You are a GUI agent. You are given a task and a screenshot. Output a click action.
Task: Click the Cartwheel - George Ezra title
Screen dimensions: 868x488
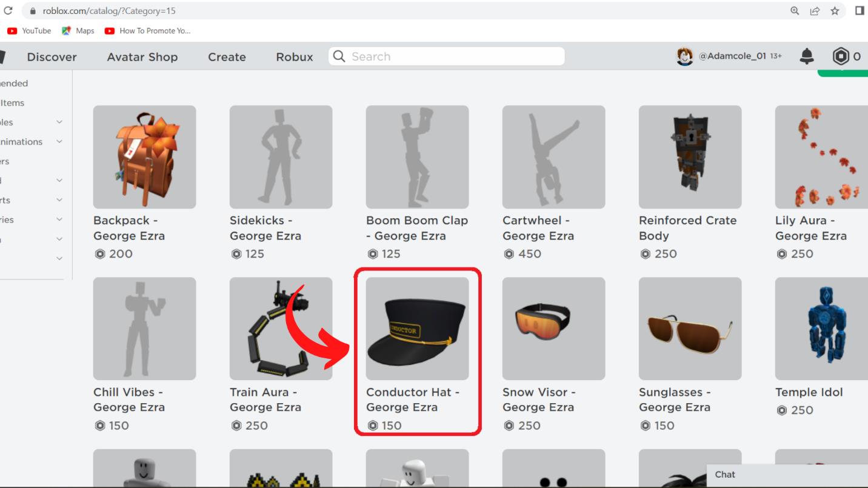[538, 228]
